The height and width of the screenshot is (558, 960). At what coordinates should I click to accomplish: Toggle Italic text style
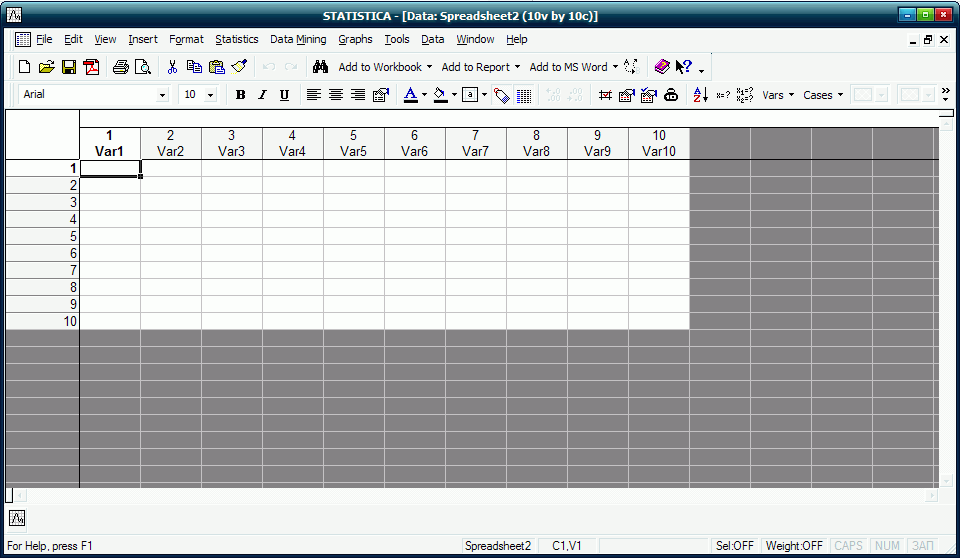(262, 95)
